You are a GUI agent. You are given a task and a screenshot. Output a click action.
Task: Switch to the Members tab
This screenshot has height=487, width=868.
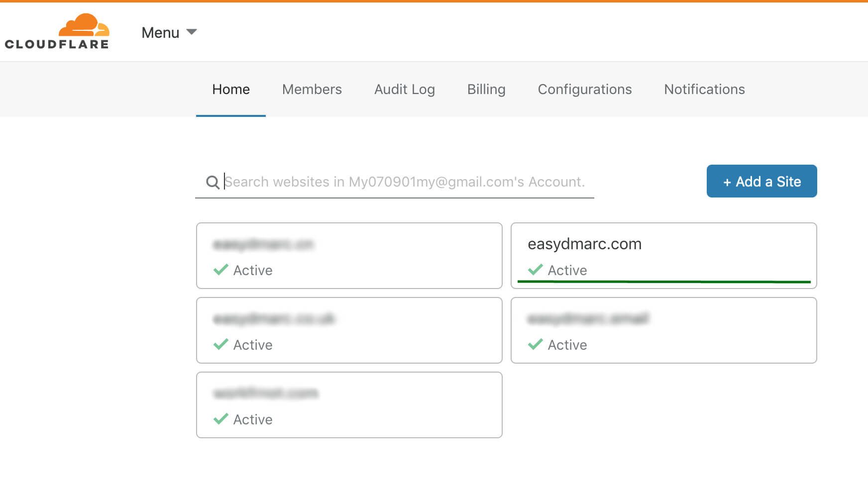tap(312, 90)
